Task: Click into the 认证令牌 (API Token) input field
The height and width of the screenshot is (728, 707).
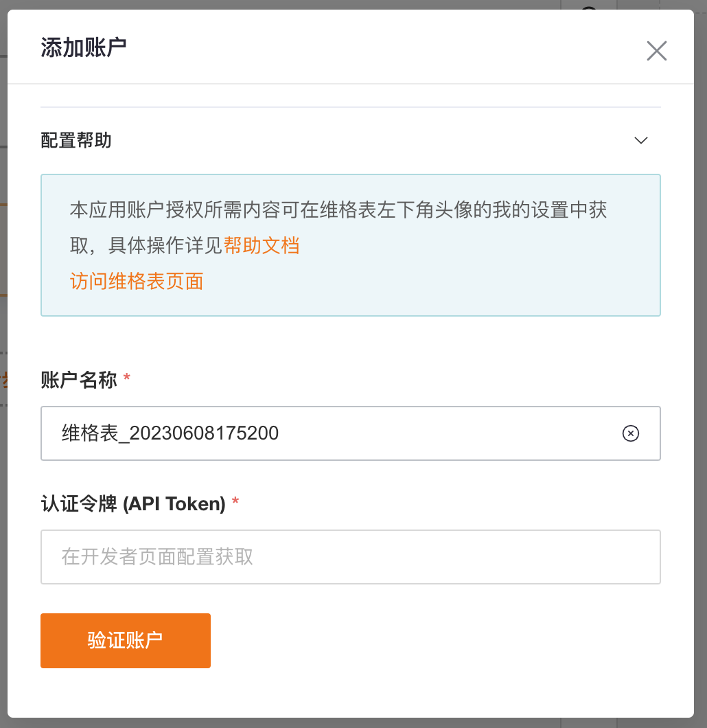Action: tap(351, 557)
